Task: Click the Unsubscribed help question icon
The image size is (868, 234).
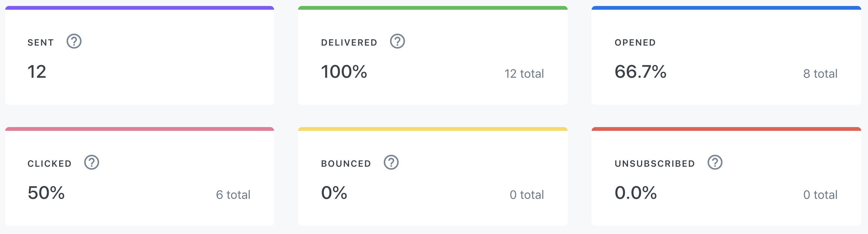Action: point(714,163)
